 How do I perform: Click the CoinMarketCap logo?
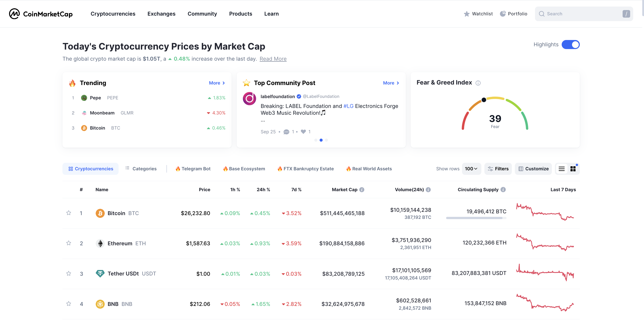(x=41, y=14)
